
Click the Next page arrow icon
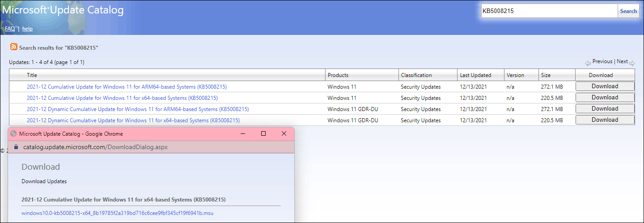click(x=632, y=63)
